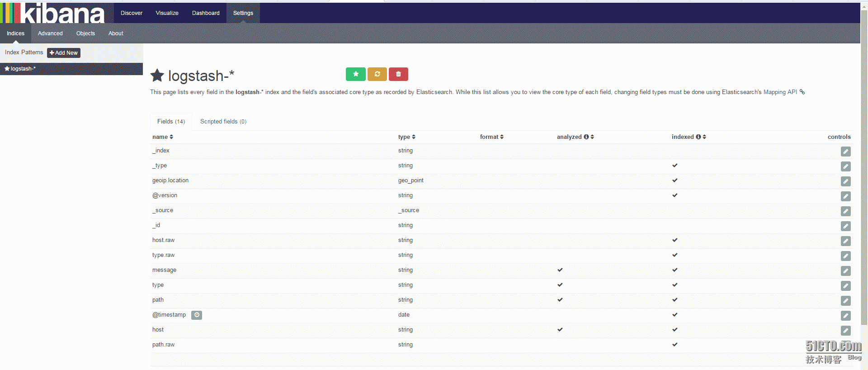Click the geoip.location field name
The height and width of the screenshot is (370, 868).
click(170, 180)
